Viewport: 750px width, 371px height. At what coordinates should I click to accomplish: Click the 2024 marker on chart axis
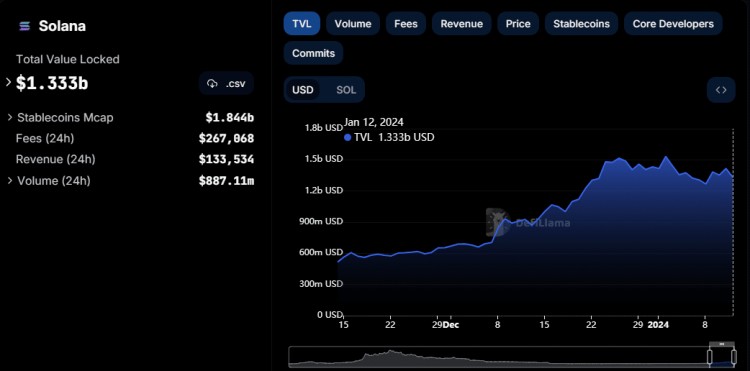[x=658, y=325]
